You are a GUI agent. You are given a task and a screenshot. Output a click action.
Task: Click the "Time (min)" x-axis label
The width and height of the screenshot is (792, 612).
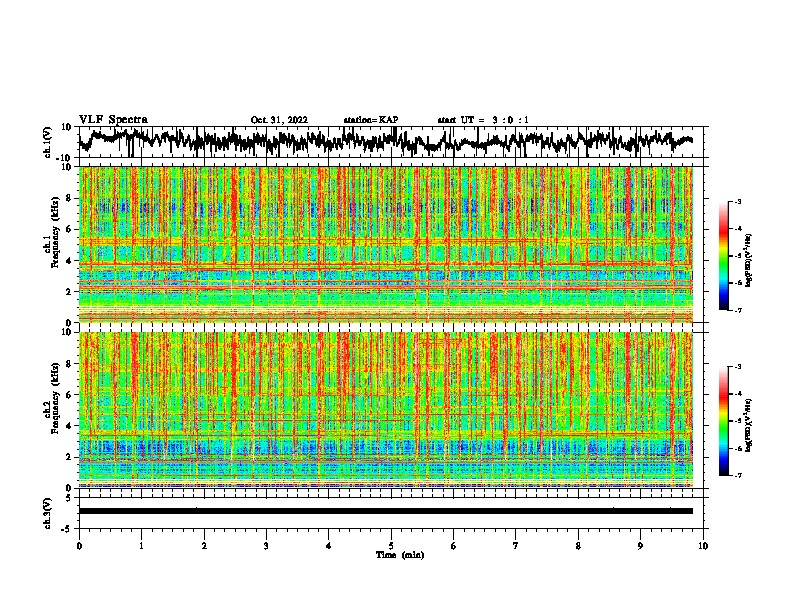400,555
